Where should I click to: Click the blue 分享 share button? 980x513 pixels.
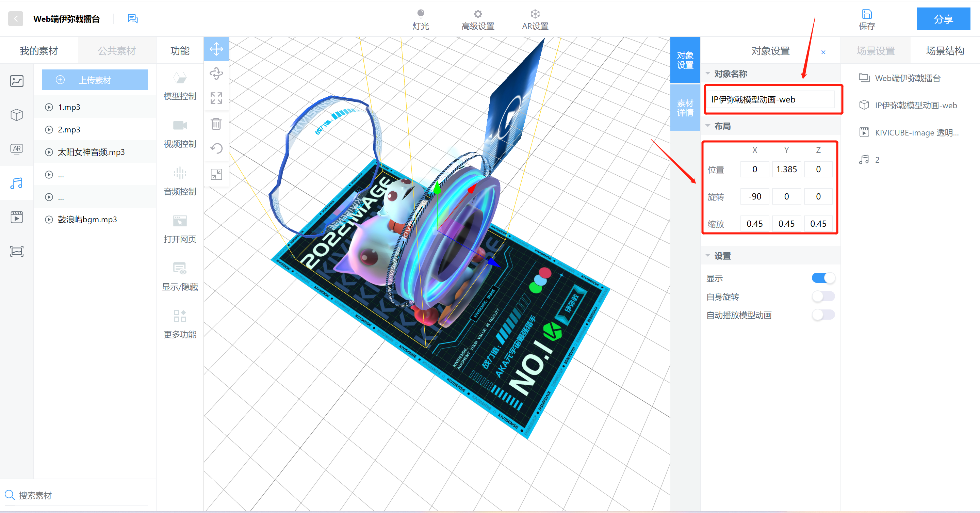(x=943, y=19)
